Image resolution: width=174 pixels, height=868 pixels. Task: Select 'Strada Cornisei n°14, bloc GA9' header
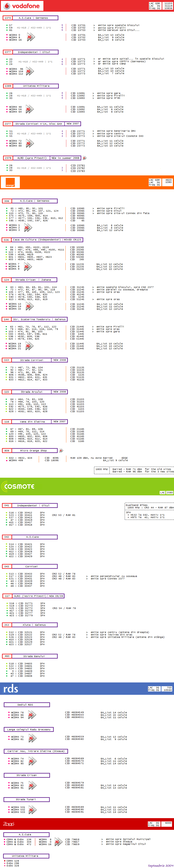coord(38,124)
